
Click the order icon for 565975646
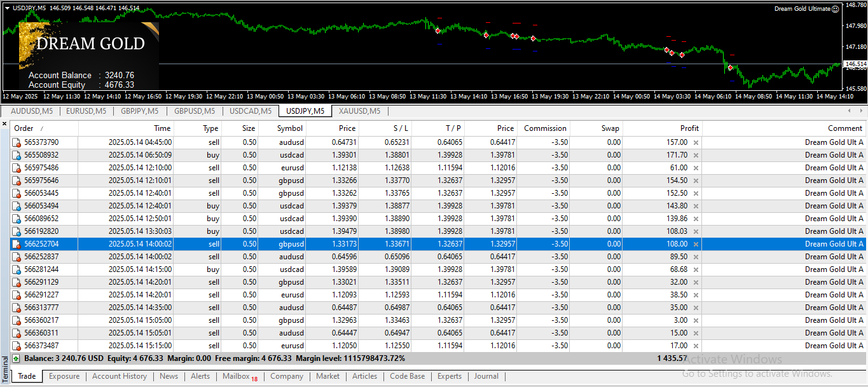(x=17, y=180)
